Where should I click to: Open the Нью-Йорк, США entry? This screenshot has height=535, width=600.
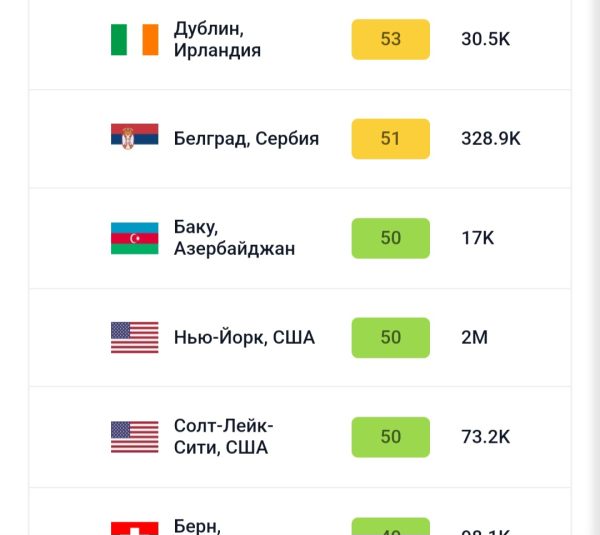[x=244, y=338]
